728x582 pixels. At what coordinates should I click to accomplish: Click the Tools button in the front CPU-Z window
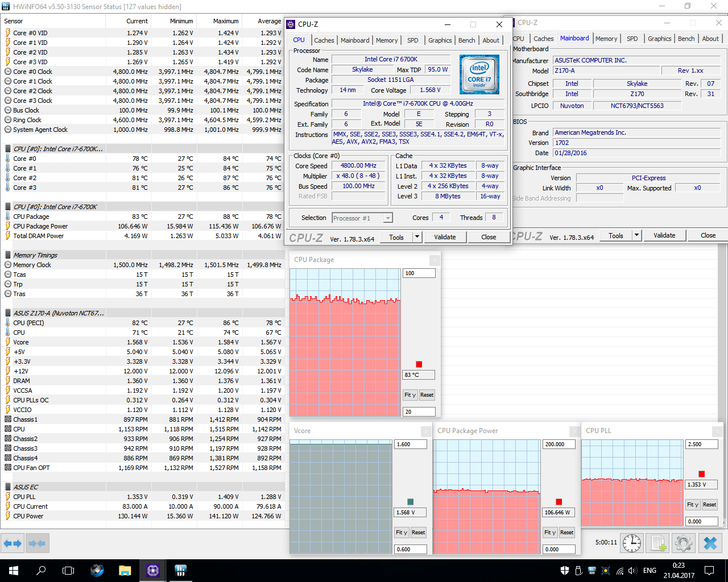[396, 237]
